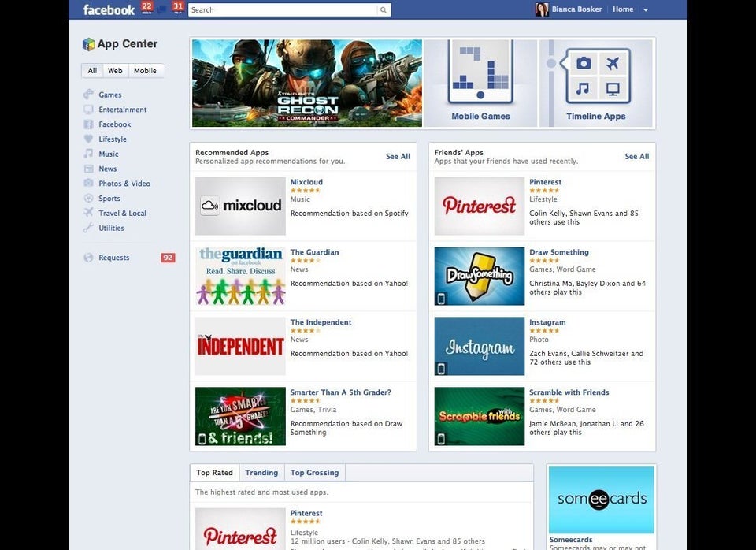This screenshot has width=756, height=550.
Task: Open the Top Grossing tab
Action: click(314, 473)
